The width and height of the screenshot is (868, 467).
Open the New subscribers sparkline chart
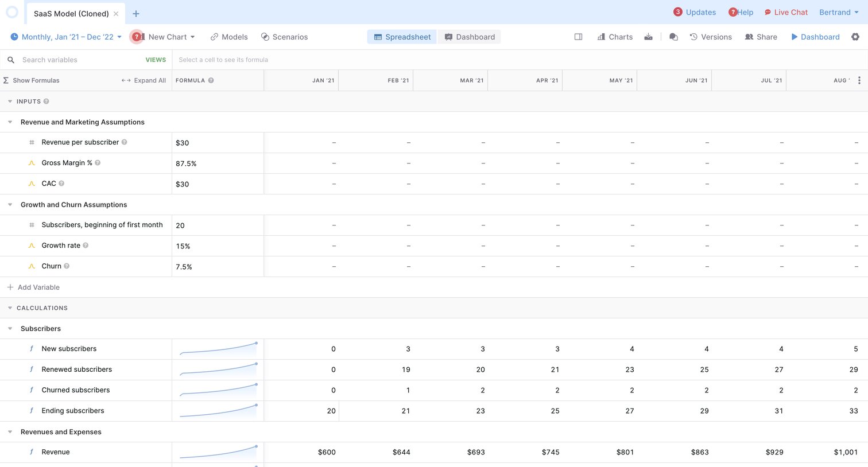click(x=218, y=349)
